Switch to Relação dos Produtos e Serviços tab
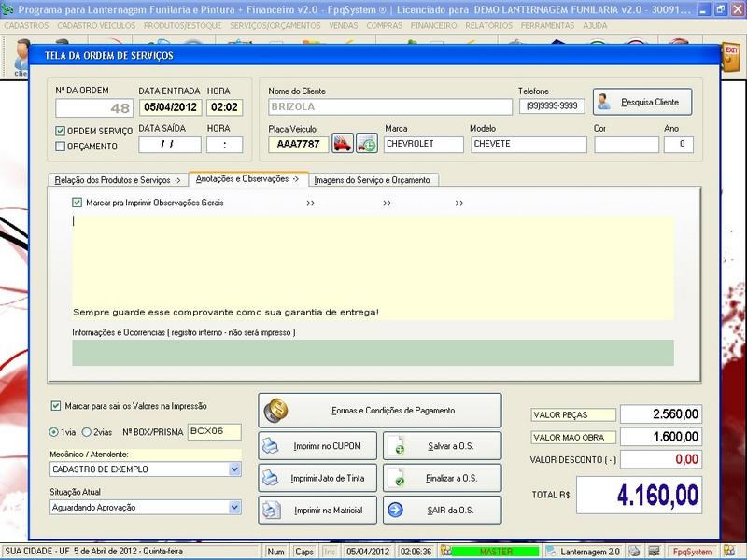This screenshot has width=747, height=560. (x=117, y=179)
